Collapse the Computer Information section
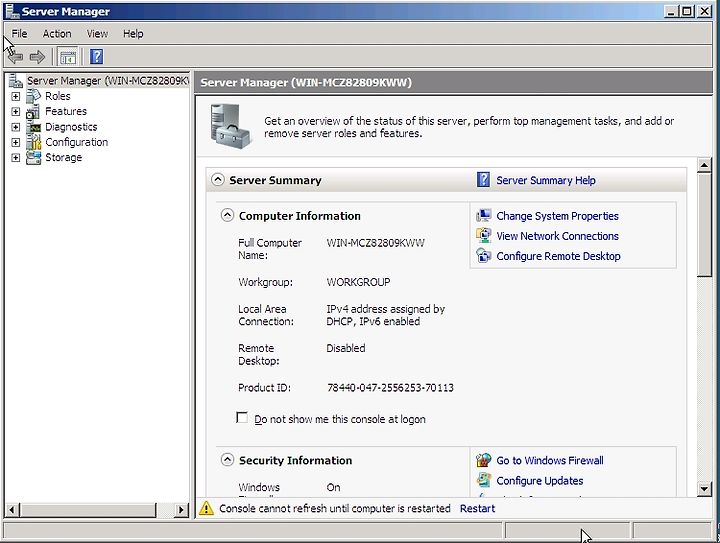 click(227, 215)
